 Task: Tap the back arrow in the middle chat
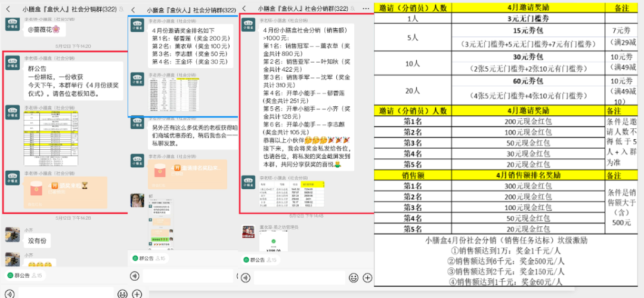[x=134, y=10]
